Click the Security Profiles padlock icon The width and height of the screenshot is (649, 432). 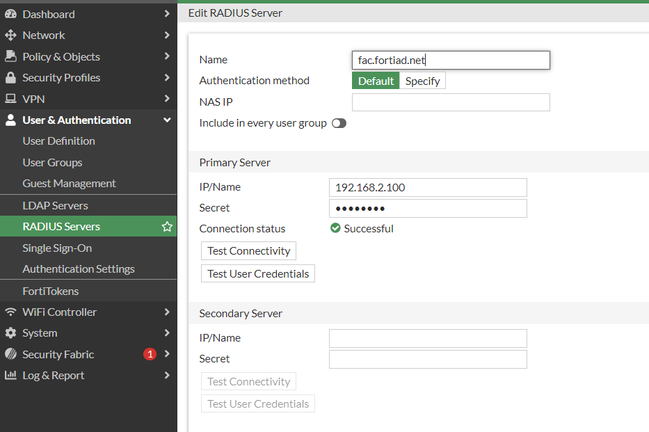[x=11, y=78]
